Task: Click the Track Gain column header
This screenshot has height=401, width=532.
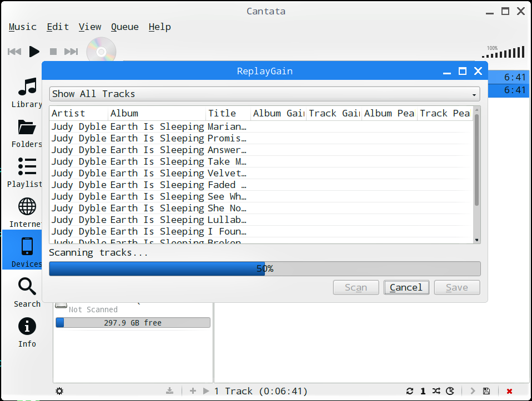Action: [334, 113]
